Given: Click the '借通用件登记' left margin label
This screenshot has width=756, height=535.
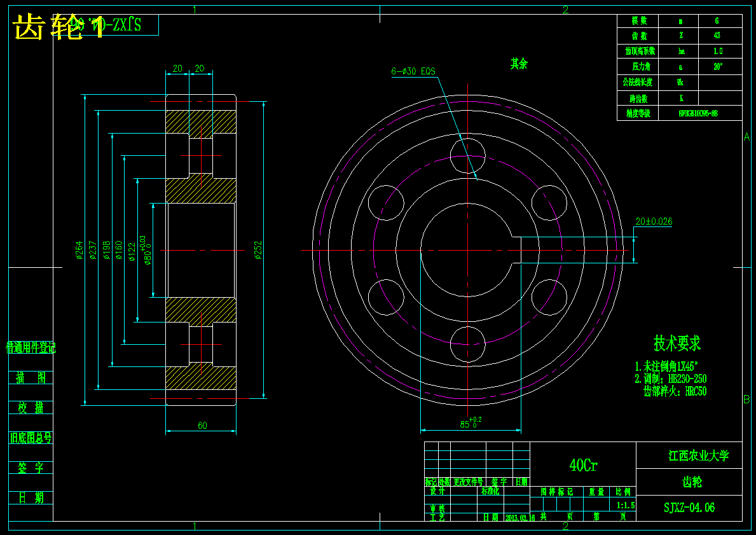Looking at the screenshot, I should 31,347.
